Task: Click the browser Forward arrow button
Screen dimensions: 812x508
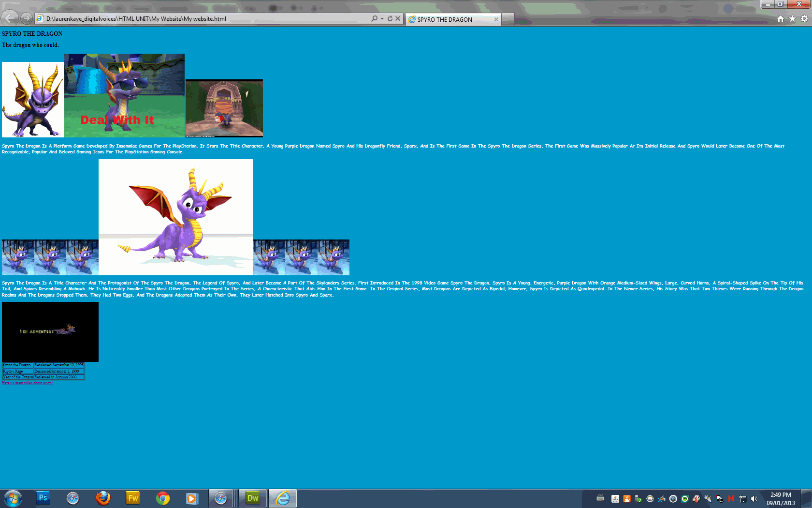Action: pyautogui.click(x=27, y=18)
